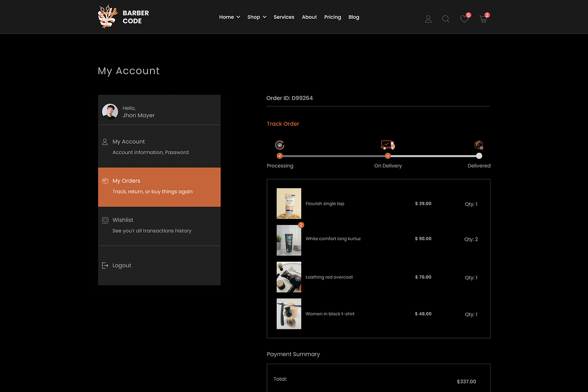Click the Qty: 2 value
This screenshot has width=588, height=392.
click(x=471, y=240)
